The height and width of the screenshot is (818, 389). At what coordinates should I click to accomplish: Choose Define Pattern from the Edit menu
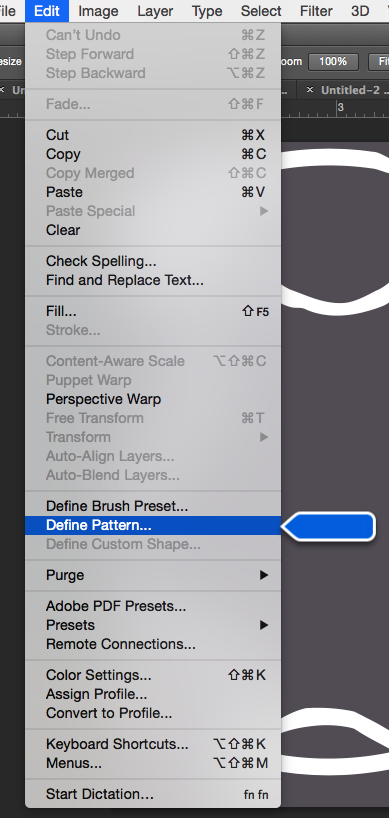pyautogui.click(x=153, y=525)
